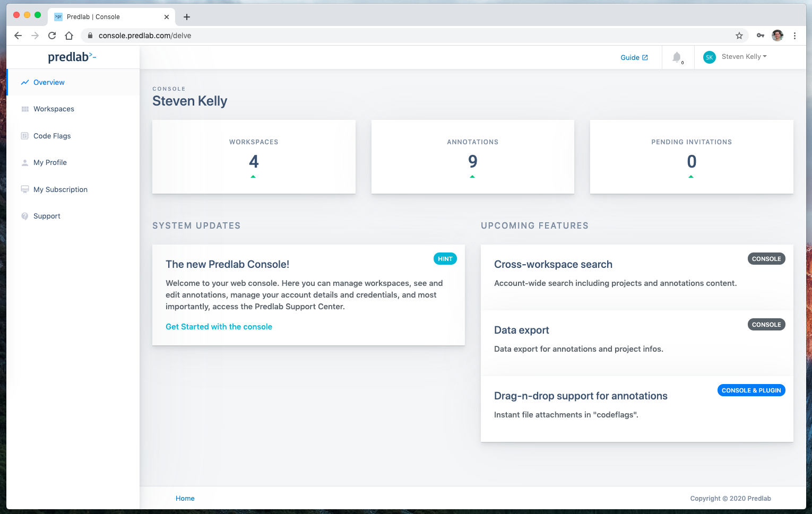
Task: Open the notifications bell
Action: (677, 57)
